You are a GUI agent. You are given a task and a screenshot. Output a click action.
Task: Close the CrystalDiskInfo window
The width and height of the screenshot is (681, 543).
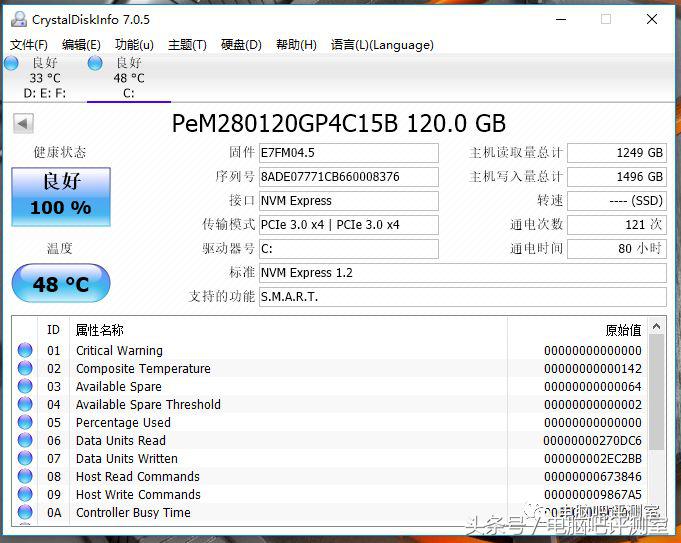(652, 20)
